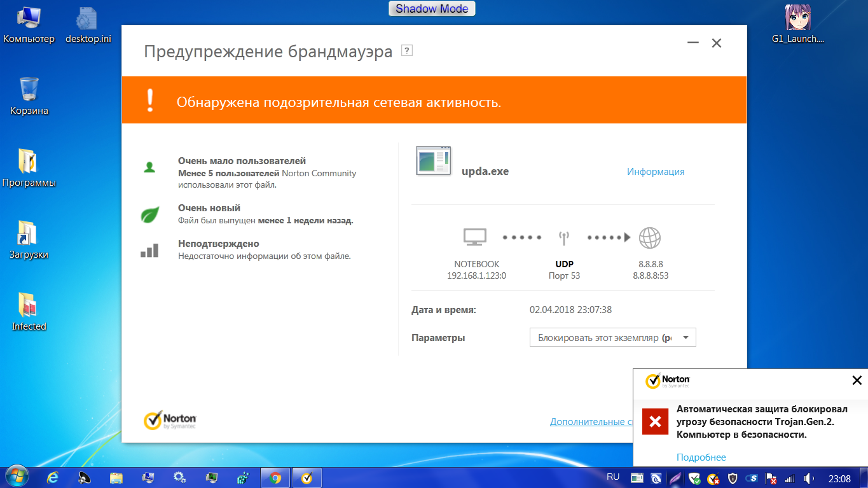Click the purple feather tray icon

click(x=675, y=478)
